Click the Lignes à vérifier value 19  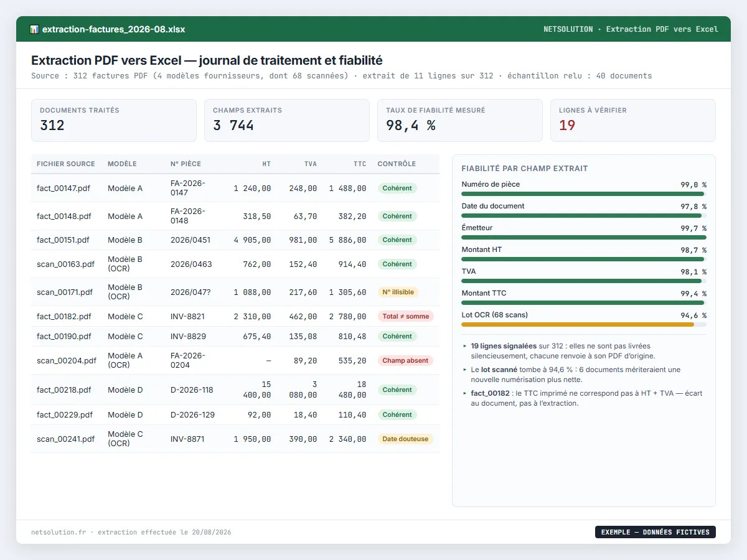click(567, 125)
